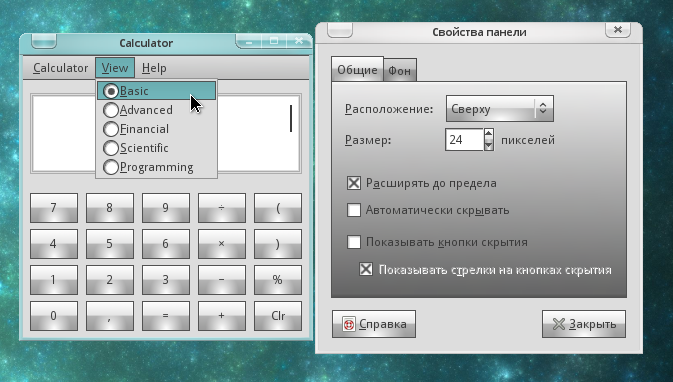
Task: Select Scientific mode in View menu
Action: [156, 148]
